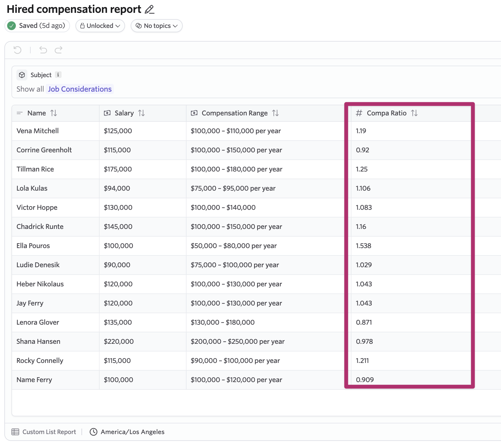Viewport: 501px width, 448px height.
Task: Click Ella Pouros salary cell $100,000
Action: click(x=118, y=246)
